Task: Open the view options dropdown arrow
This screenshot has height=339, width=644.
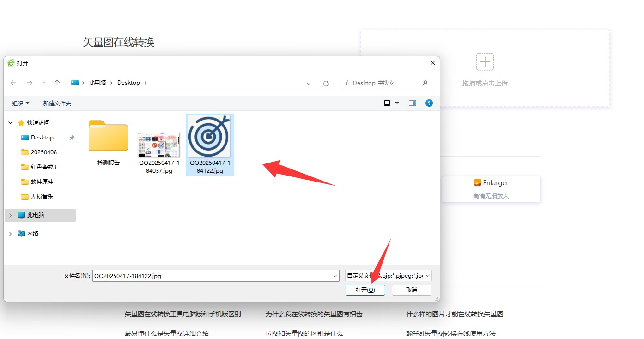Action: 397,103
